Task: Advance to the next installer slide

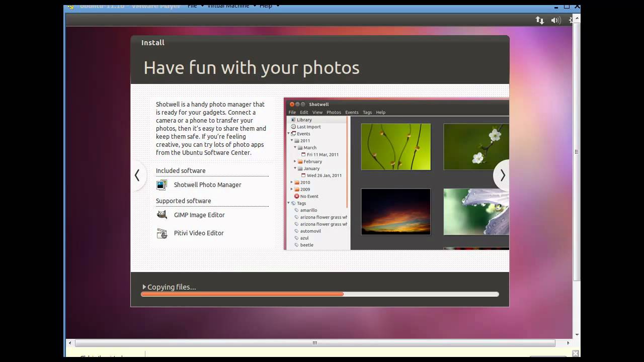Action: click(x=502, y=175)
